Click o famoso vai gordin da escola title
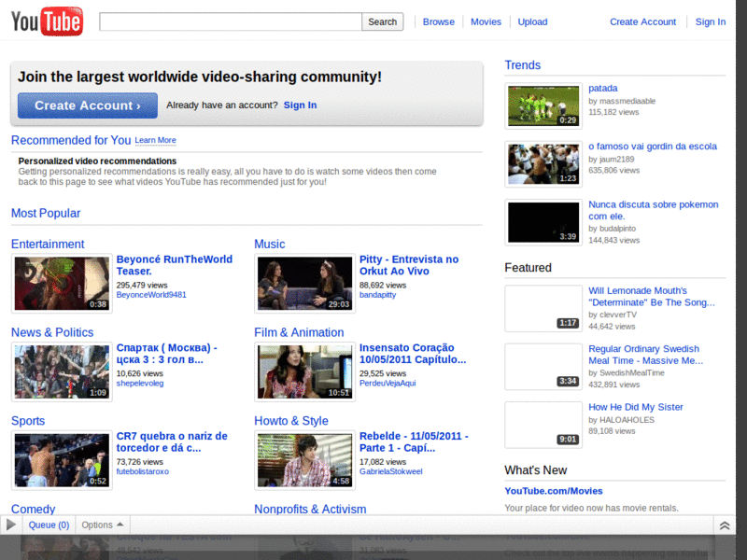This screenshot has width=747, height=560. point(653,147)
